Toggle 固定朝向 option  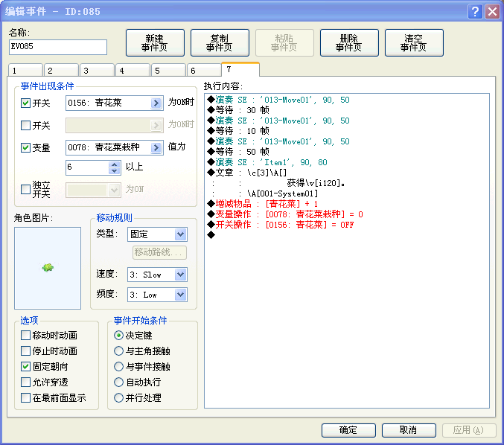[x=25, y=367]
